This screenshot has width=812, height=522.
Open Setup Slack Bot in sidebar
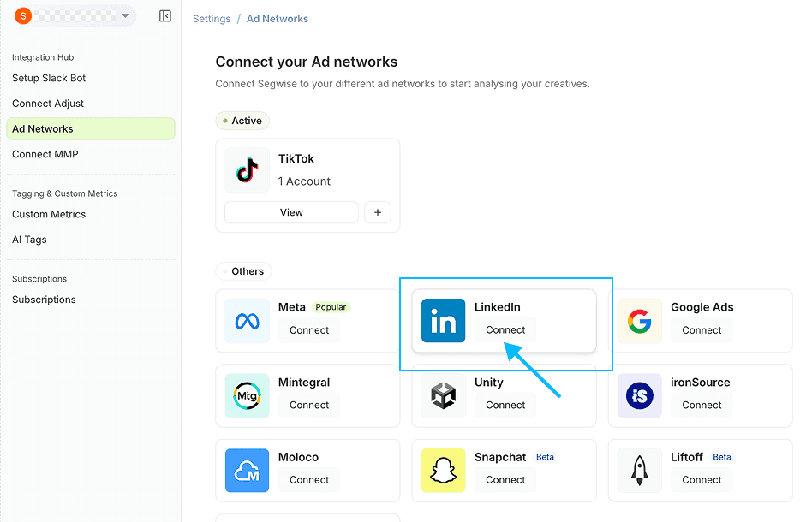(49, 78)
